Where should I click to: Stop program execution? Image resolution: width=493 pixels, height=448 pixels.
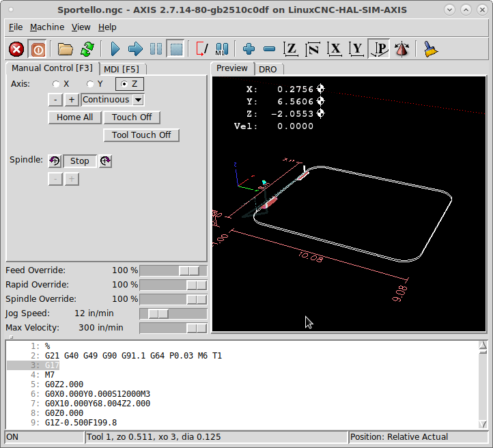(x=176, y=49)
